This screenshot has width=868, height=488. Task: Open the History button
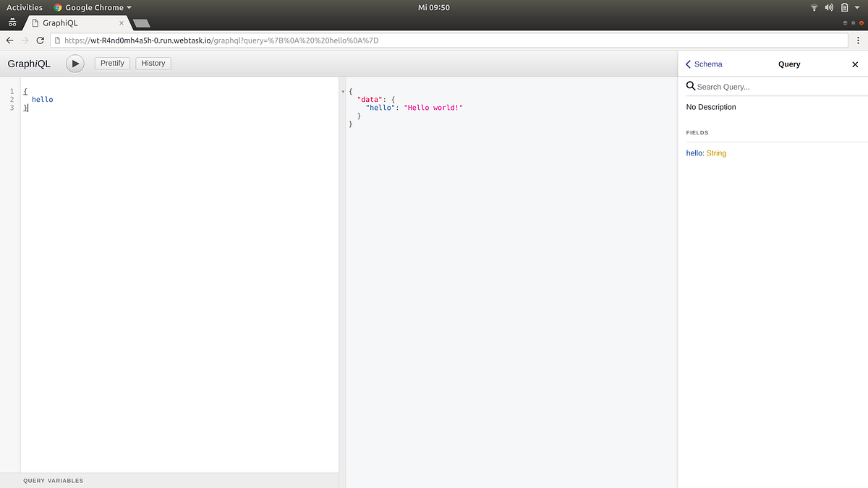tap(153, 63)
